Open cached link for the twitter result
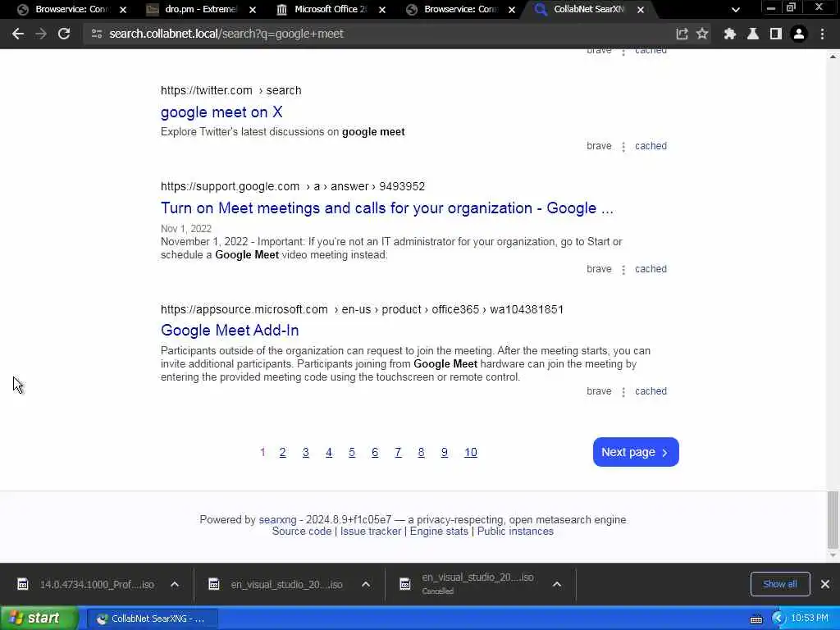840x630 pixels. coord(651,146)
